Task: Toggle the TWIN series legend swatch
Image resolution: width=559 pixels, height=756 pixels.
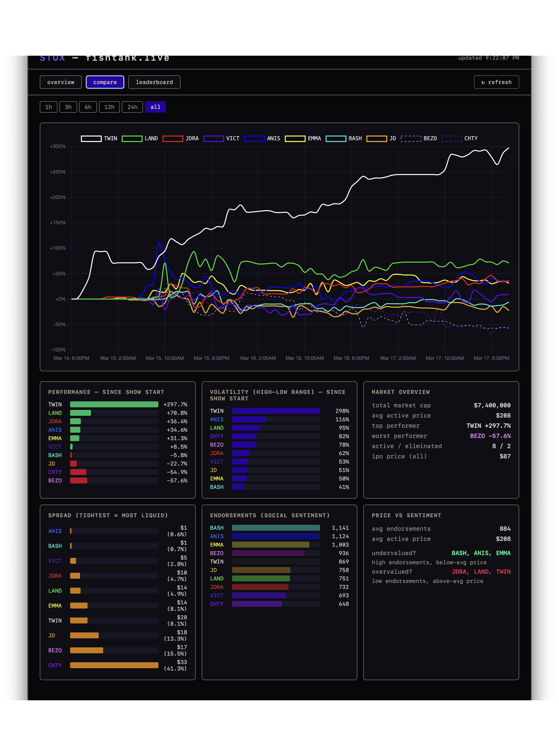Action: 91,139
